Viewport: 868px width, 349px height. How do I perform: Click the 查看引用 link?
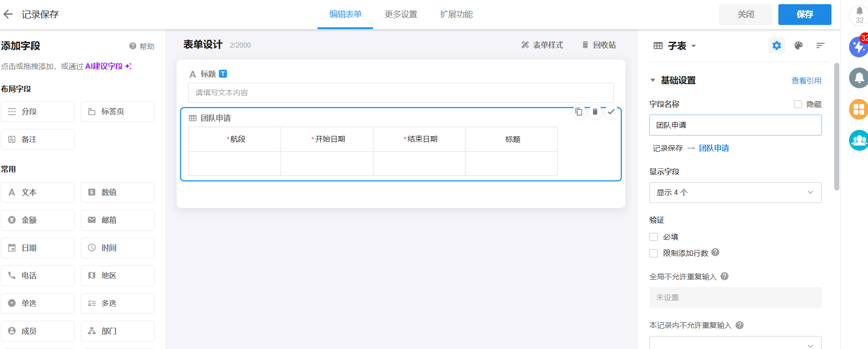tap(807, 80)
